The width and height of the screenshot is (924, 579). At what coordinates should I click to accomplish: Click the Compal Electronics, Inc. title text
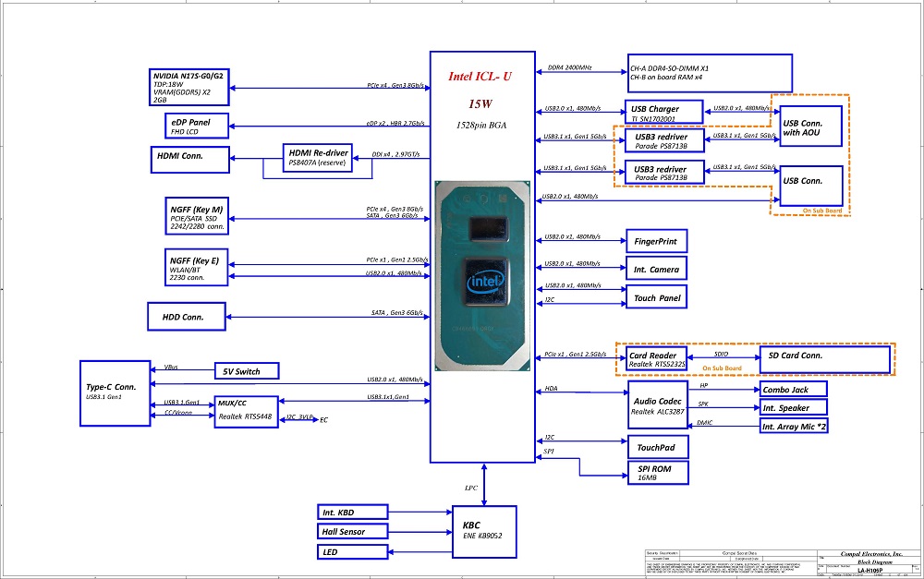point(871,554)
